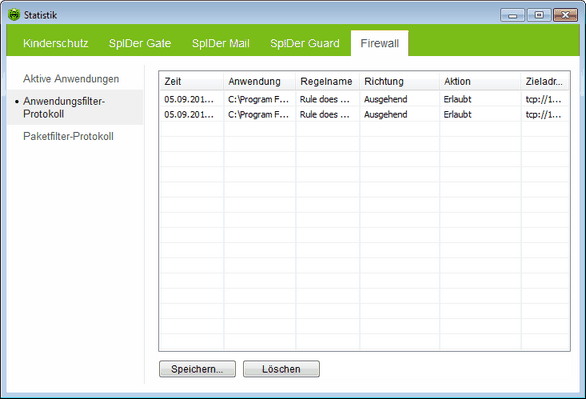Screen dimensions: 586x399
Task: Click the Speichern... button
Action: point(197,369)
